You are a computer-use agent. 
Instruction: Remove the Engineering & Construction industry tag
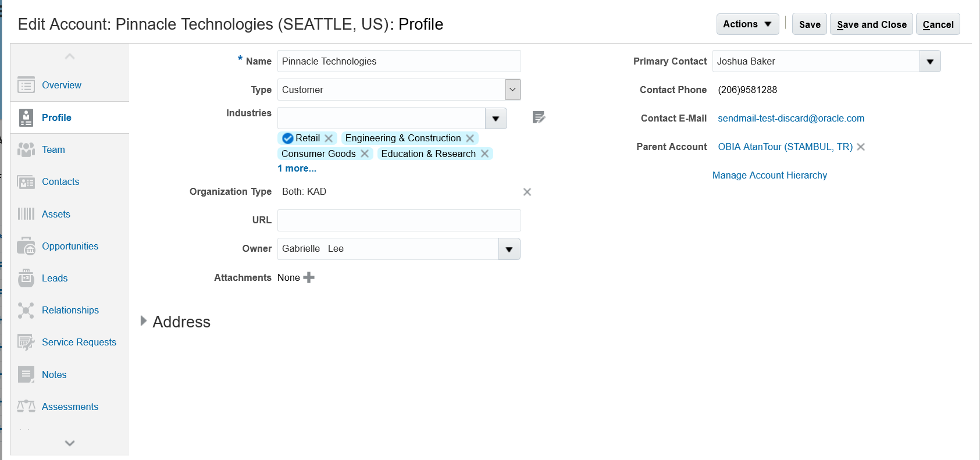tap(470, 138)
